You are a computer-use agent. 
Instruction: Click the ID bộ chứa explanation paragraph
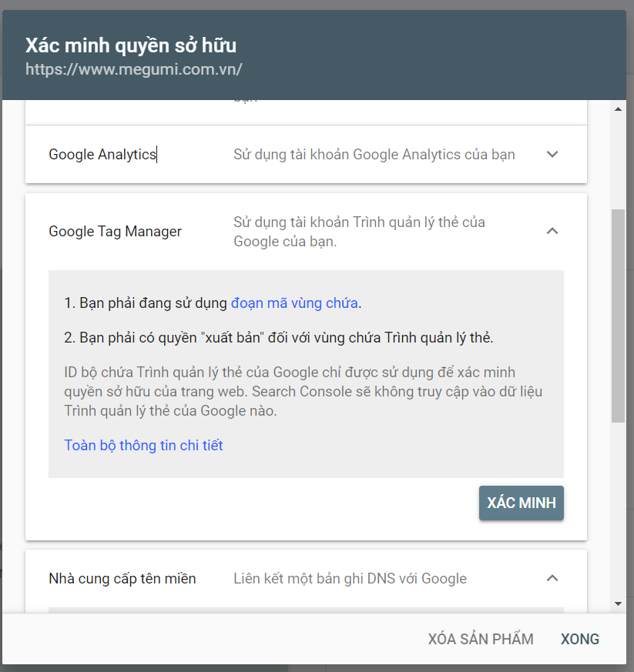point(304,392)
